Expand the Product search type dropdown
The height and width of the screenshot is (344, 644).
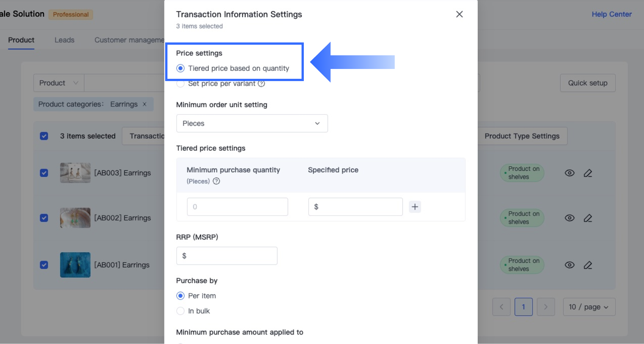pos(59,83)
